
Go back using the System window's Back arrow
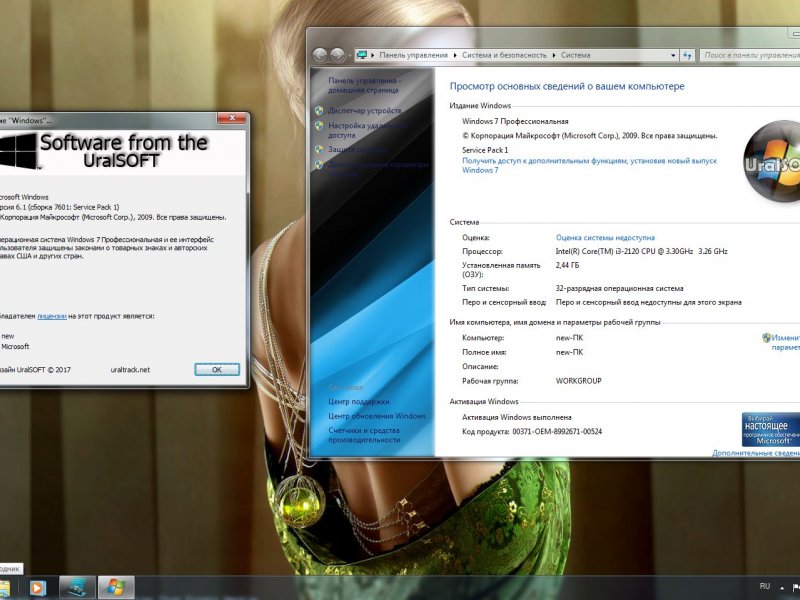320,55
